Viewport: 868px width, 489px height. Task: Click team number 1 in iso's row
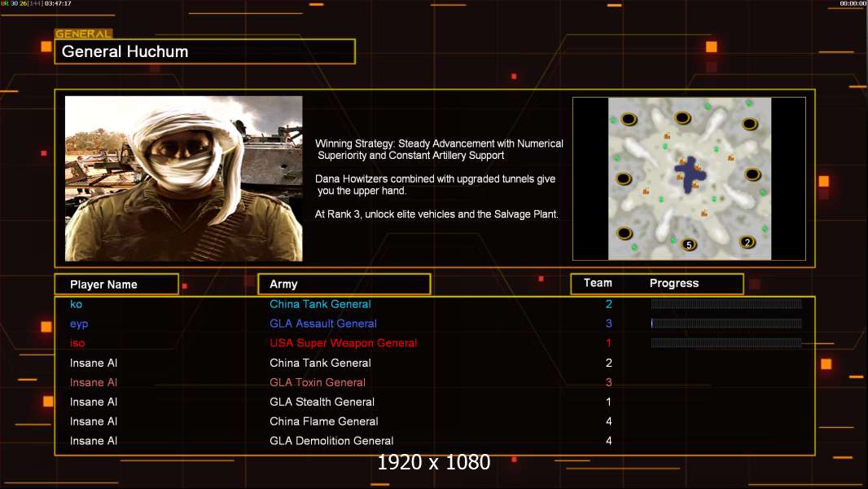(609, 343)
